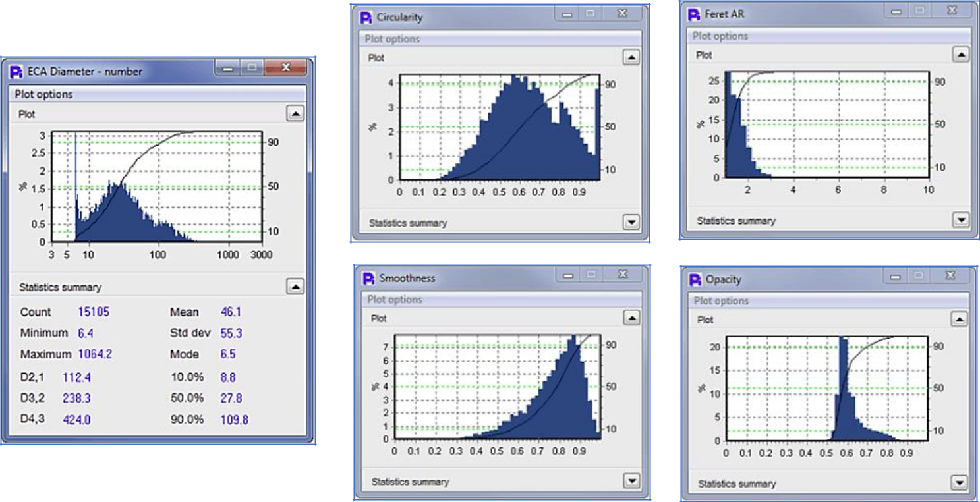Close the Feret AR window
This screenshot has width=980, height=502.
pos(951,12)
